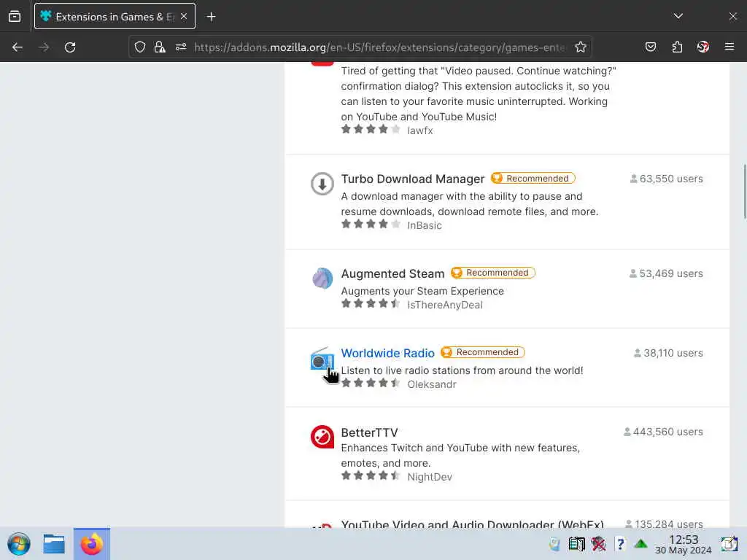
Task: Click the author name Oleksandr
Action: click(432, 384)
